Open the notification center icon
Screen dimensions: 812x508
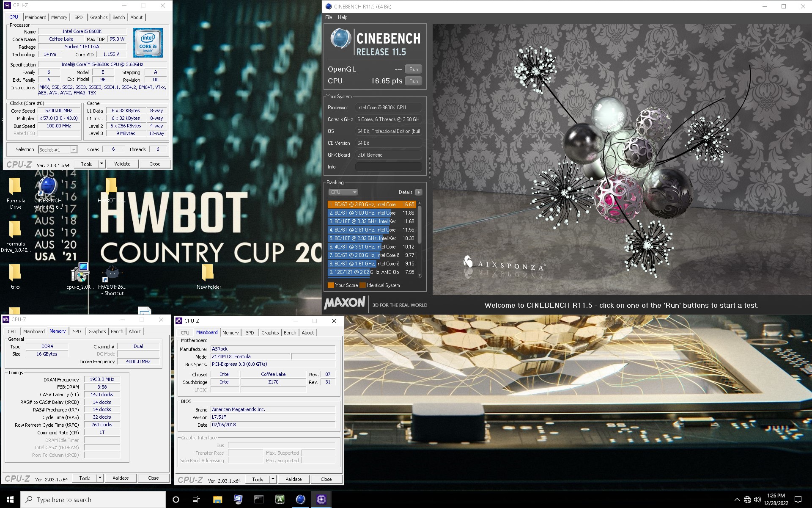798,500
